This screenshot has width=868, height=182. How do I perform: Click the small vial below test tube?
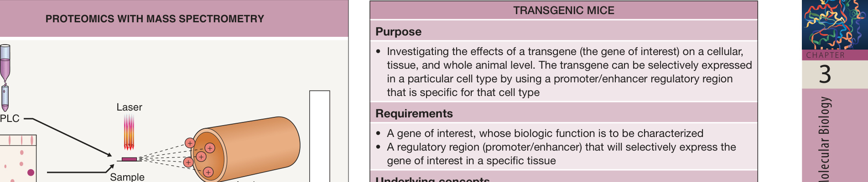5,97
